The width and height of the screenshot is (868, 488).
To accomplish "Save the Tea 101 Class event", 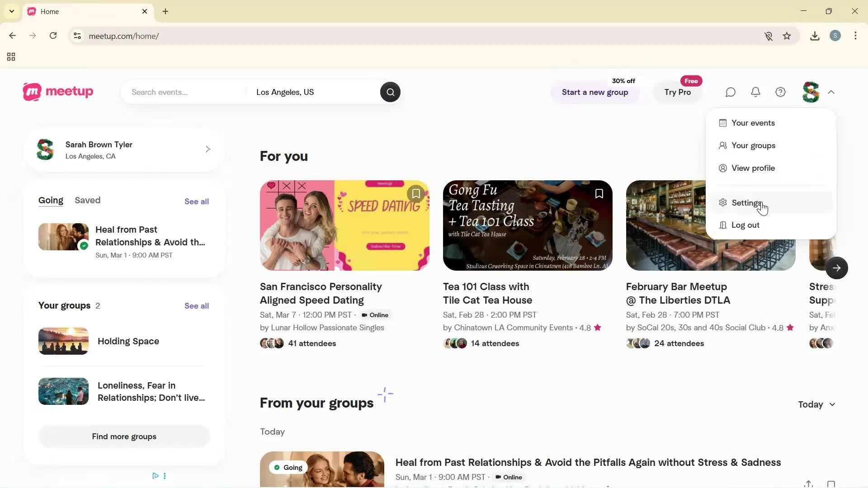I will click(x=599, y=193).
